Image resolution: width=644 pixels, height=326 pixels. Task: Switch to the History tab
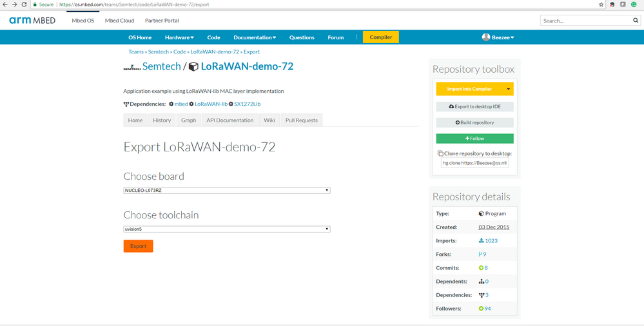[162, 120]
